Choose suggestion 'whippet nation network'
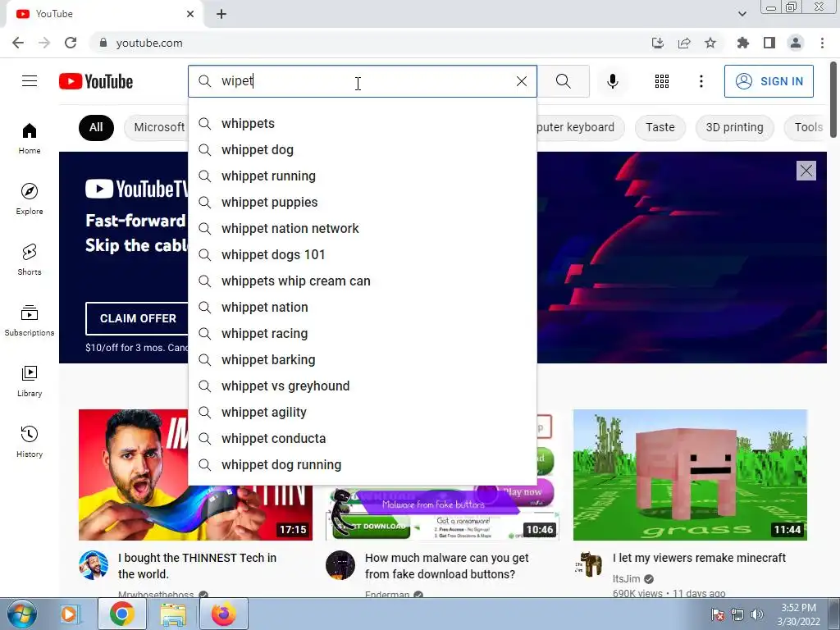Viewport: 840px width, 630px height. coord(362,228)
